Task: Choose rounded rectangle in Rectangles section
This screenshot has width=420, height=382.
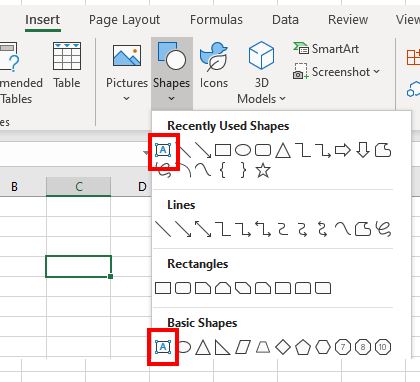Action: click(x=183, y=288)
